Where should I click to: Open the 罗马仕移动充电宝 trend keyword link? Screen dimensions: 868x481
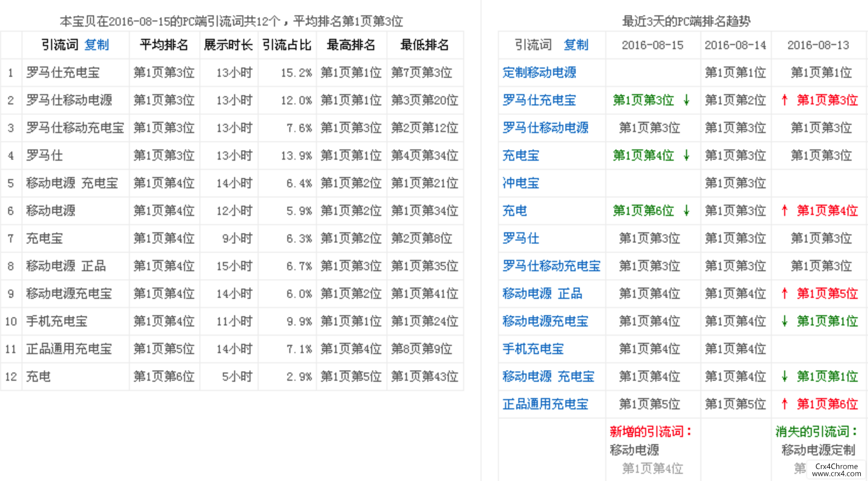pos(551,266)
